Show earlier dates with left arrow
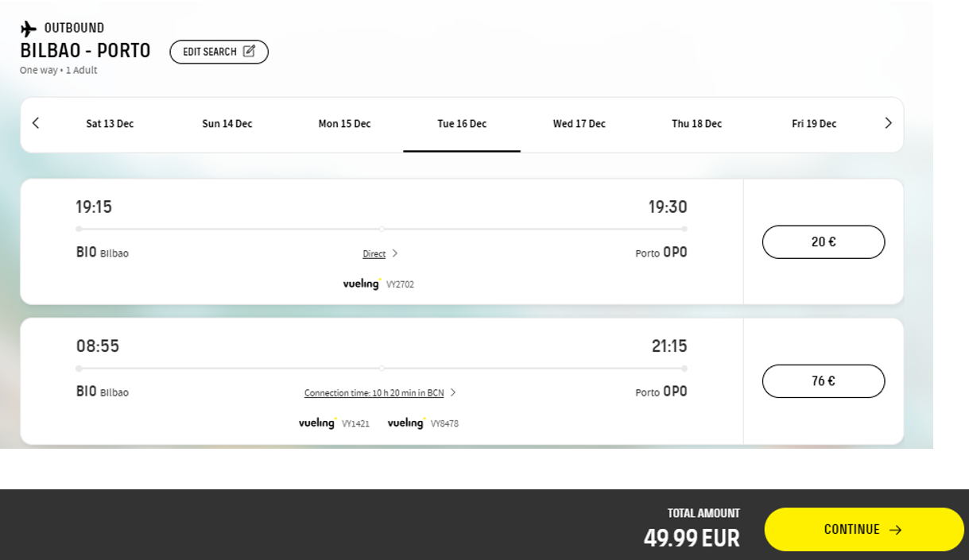This screenshot has width=969, height=560. point(36,123)
